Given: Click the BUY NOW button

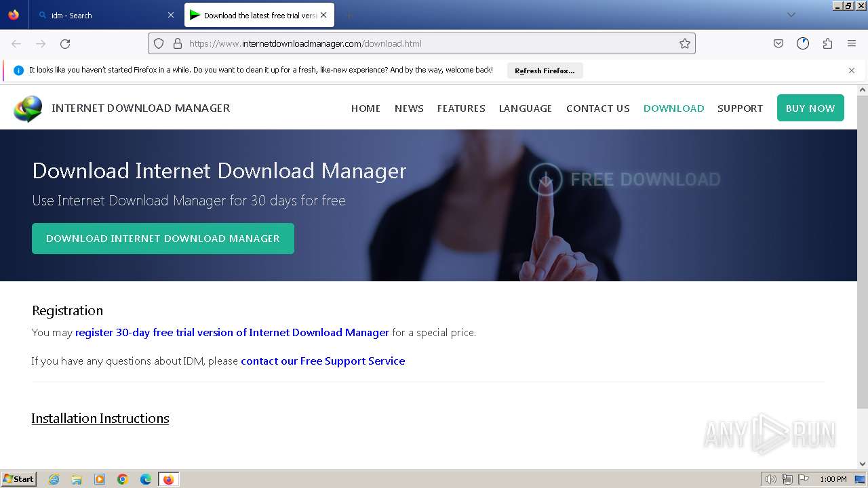Looking at the screenshot, I should [x=810, y=108].
